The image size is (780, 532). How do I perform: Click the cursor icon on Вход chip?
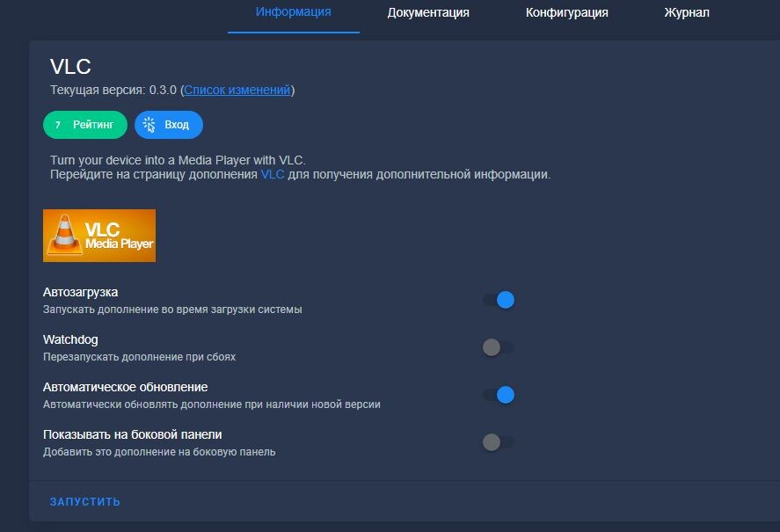(x=149, y=125)
